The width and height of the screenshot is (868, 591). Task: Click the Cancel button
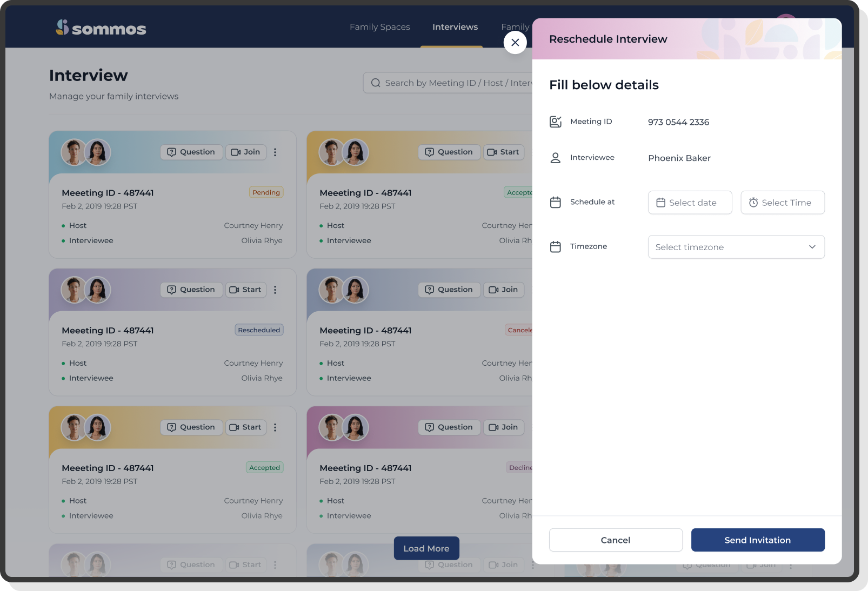(x=616, y=540)
